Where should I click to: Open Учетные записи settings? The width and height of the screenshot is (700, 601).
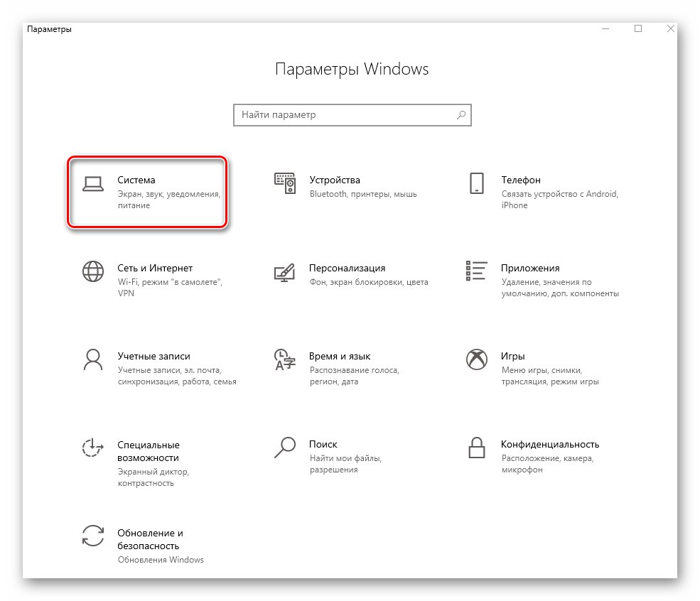pos(154,356)
